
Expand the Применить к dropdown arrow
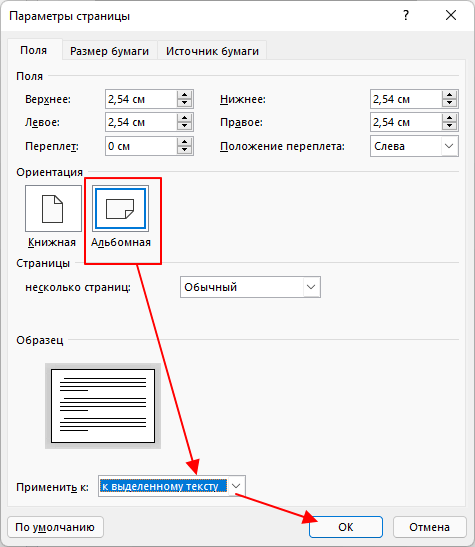point(236,486)
